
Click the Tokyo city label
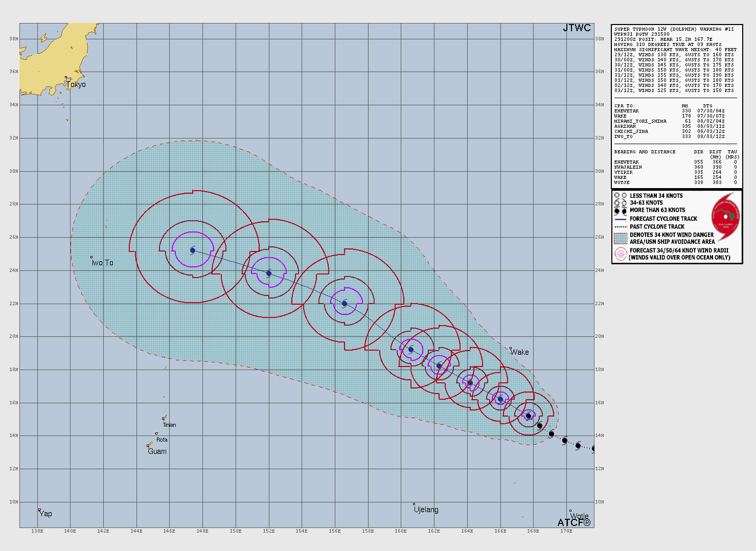point(76,84)
